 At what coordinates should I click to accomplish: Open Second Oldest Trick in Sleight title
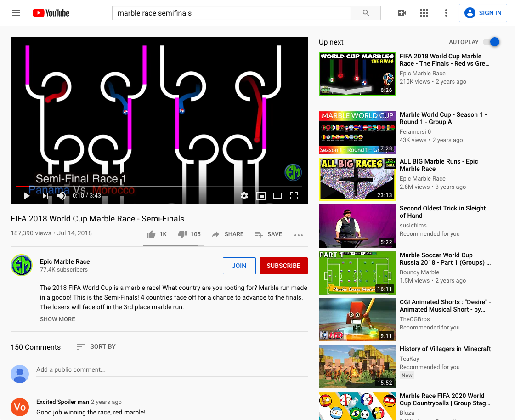(x=442, y=212)
